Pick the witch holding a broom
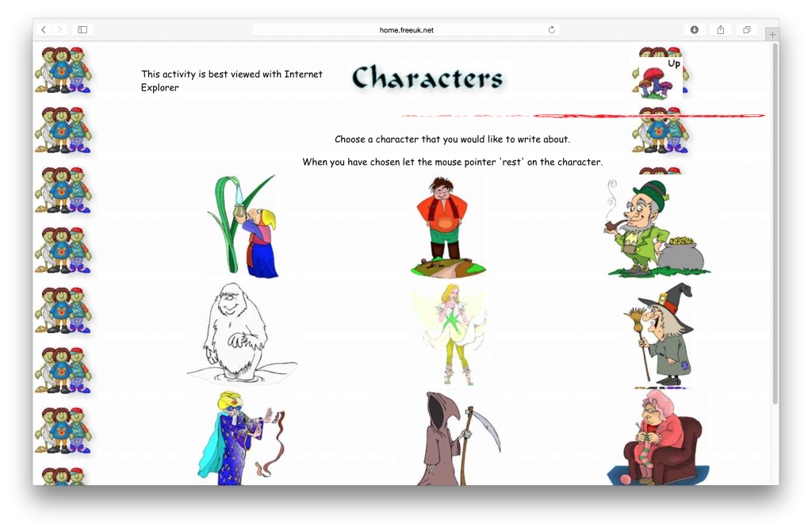Image resolution: width=812 pixels, height=532 pixels. [657, 334]
